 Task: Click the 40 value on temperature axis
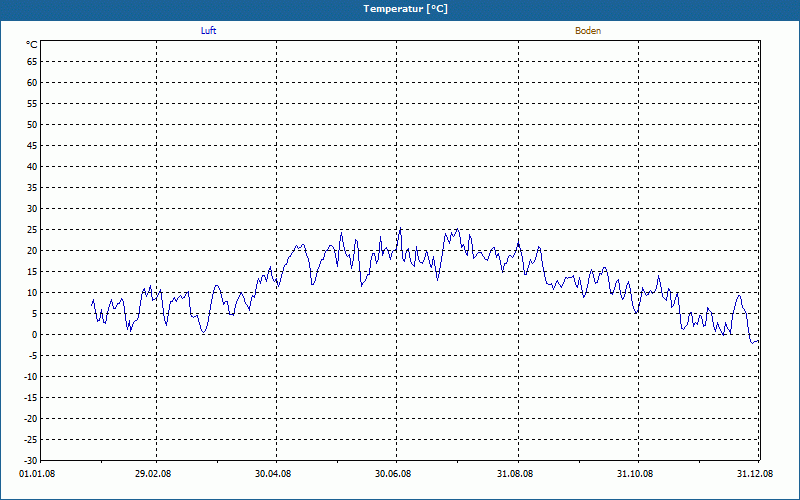pyautogui.click(x=32, y=167)
